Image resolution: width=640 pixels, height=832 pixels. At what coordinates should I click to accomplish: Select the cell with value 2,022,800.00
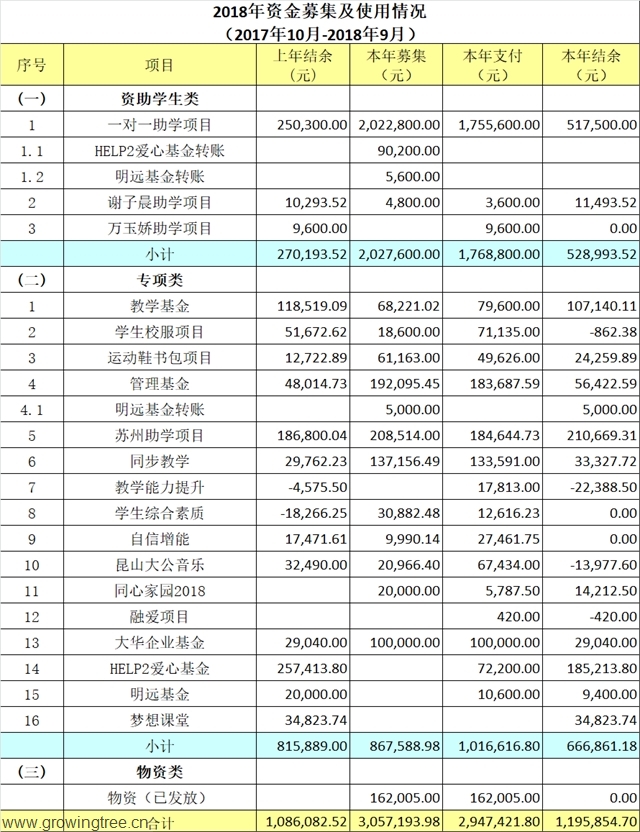[398, 125]
